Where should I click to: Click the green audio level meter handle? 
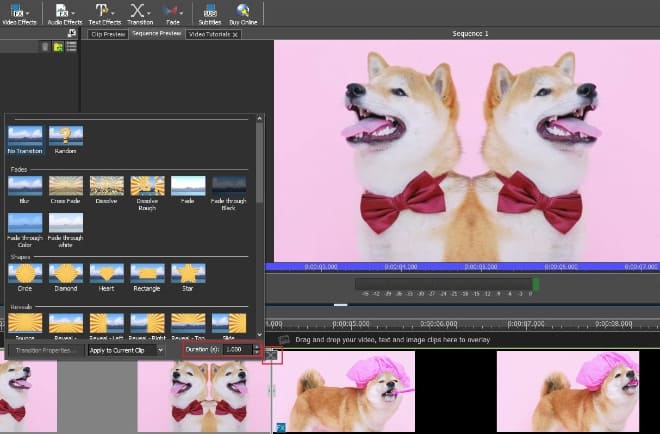[536, 284]
